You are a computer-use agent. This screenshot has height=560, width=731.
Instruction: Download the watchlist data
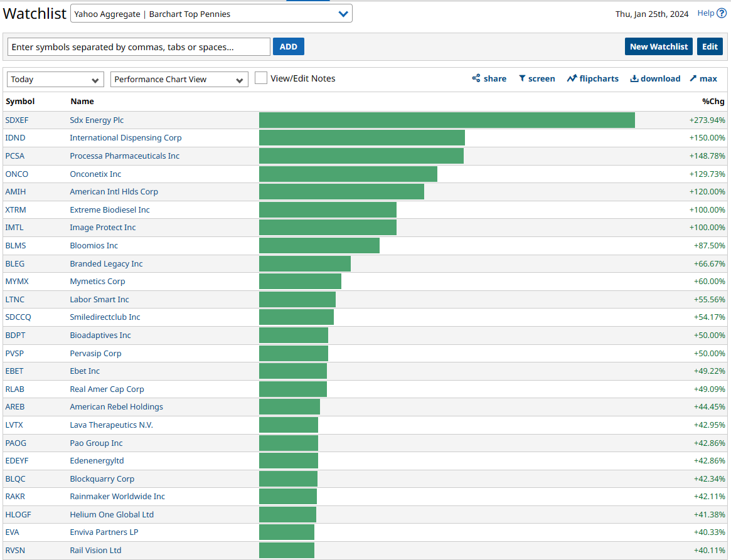pos(655,79)
